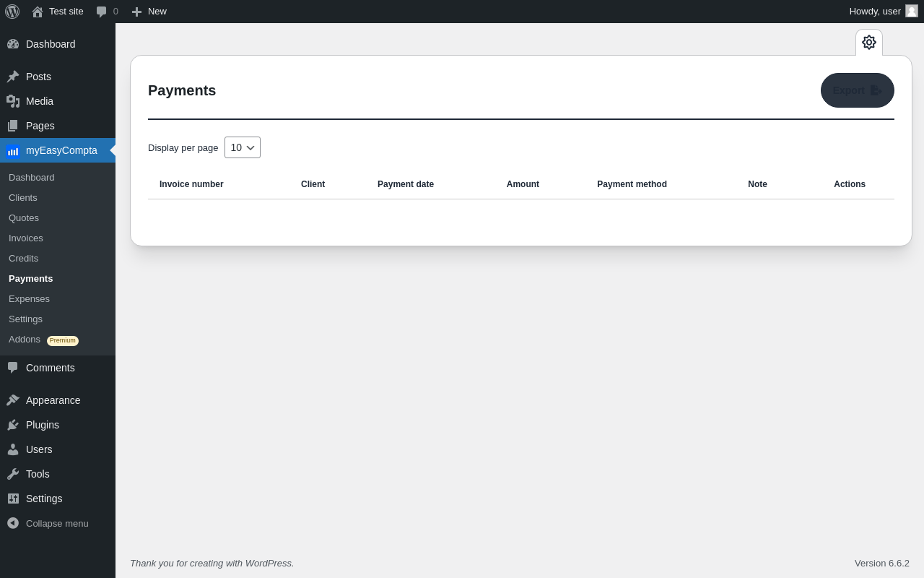Click the Collapse menu arrow icon
The width and height of the screenshot is (924, 578).
point(13,523)
